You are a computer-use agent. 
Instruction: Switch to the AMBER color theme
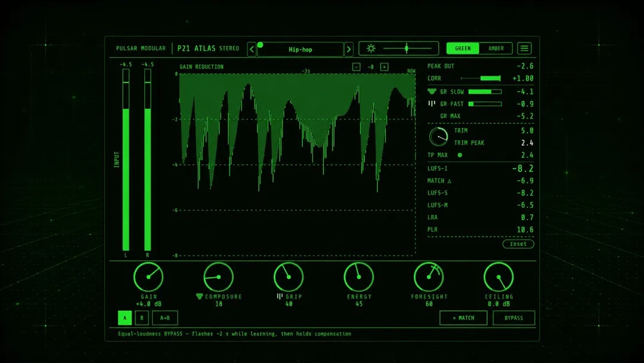point(496,48)
